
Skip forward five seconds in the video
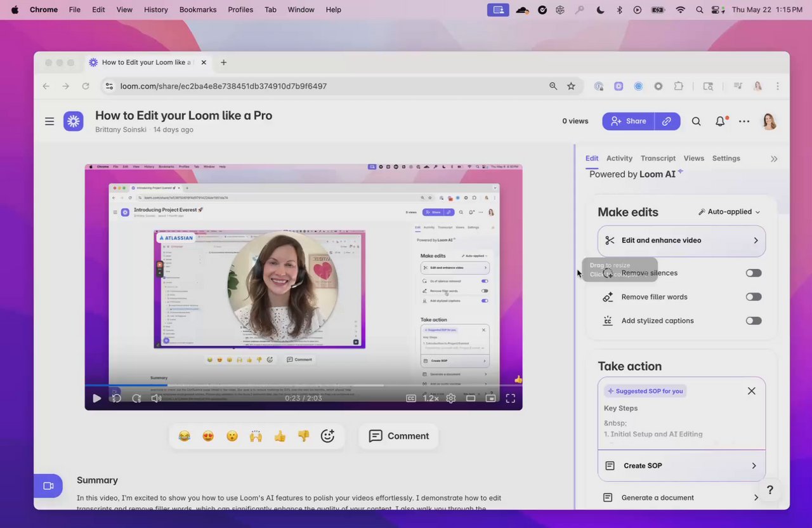[136, 399]
